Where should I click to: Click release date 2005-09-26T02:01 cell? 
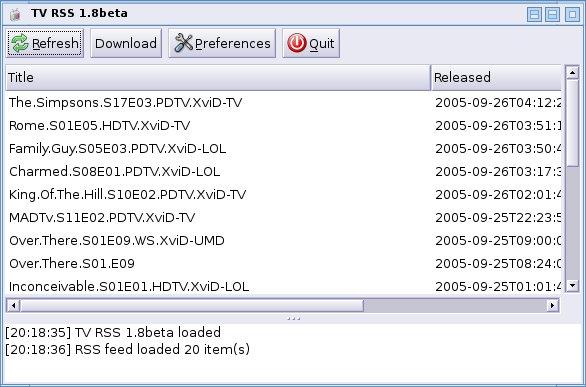pos(498,195)
